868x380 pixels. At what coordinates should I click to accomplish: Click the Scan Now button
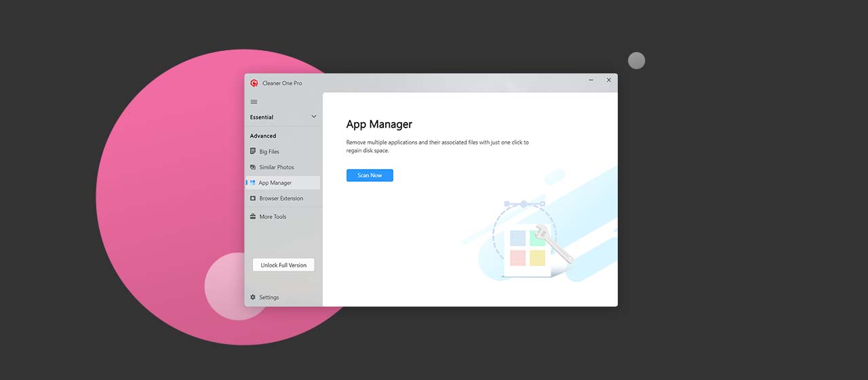click(370, 175)
